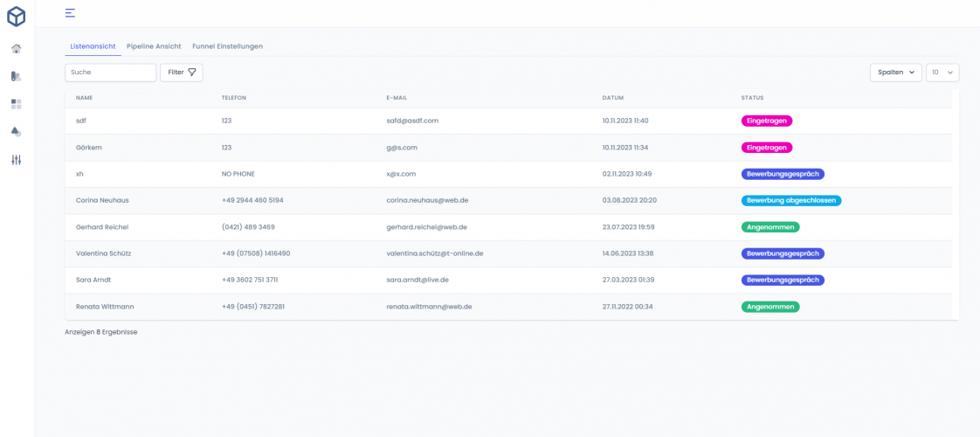980x437 pixels.
Task: Click Eingetragen badge in sdf row
Action: click(767, 121)
